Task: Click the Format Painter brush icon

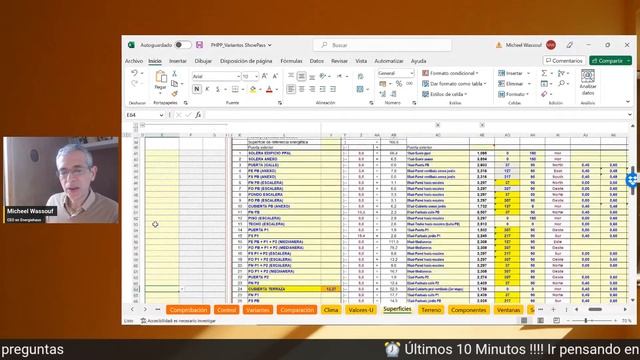Action: tap(175, 93)
